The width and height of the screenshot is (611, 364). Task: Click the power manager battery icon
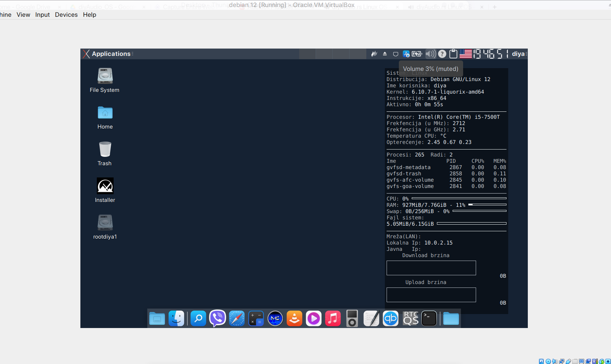417,54
